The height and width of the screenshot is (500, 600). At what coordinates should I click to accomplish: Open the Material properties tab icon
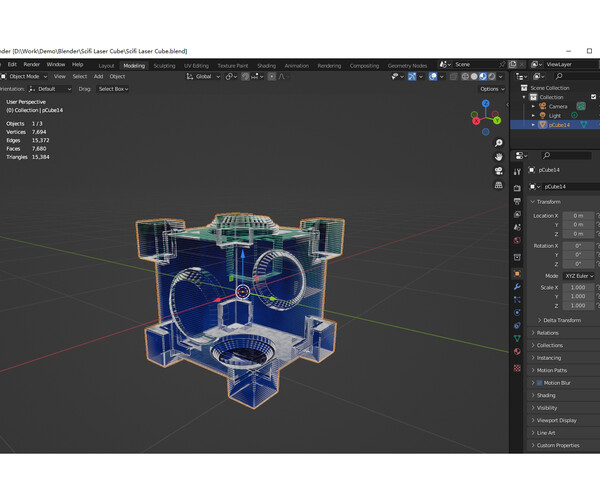[x=517, y=351]
